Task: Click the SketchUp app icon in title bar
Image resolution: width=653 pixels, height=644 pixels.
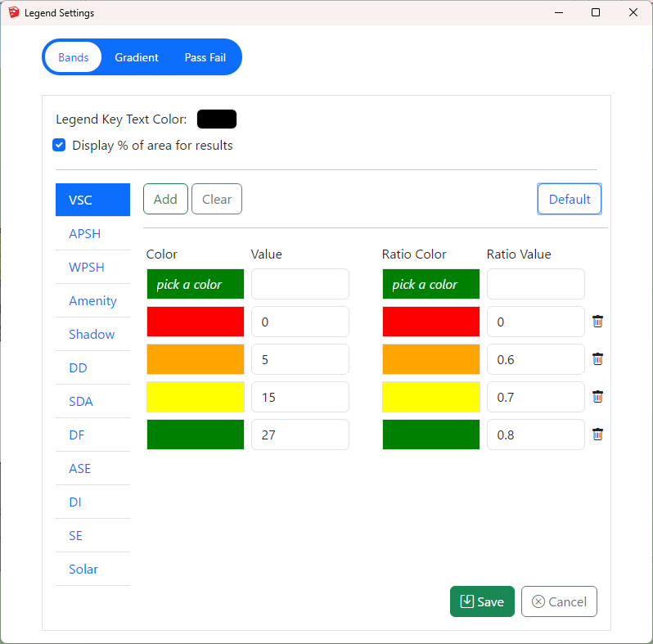Action: point(13,12)
